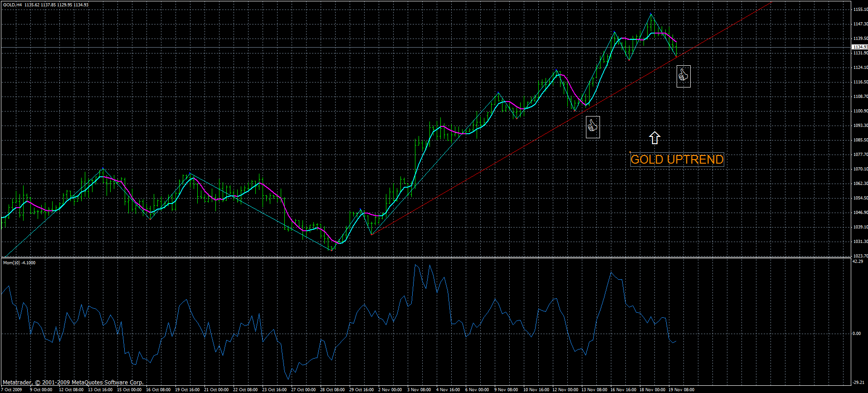This screenshot has height=393, width=868.
Task: Click the Metatrader MetaQuotes copyright text
Action: pos(73,383)
